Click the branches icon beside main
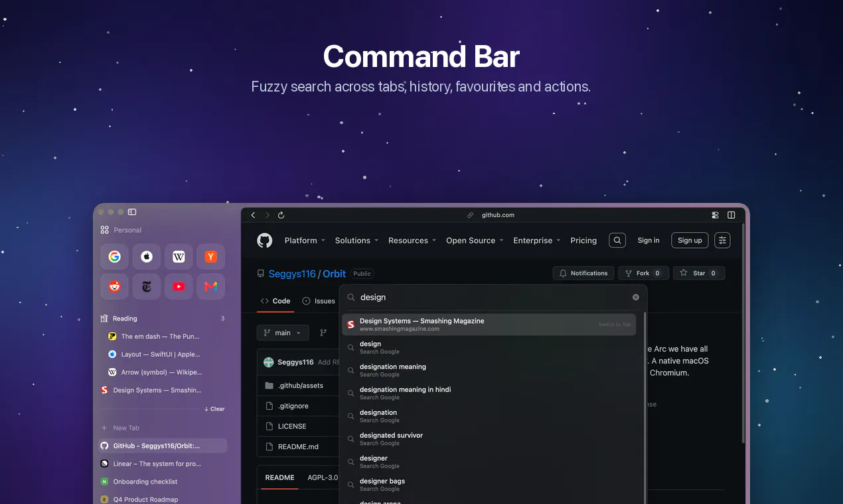843x504 pixels. pos(323,333)
